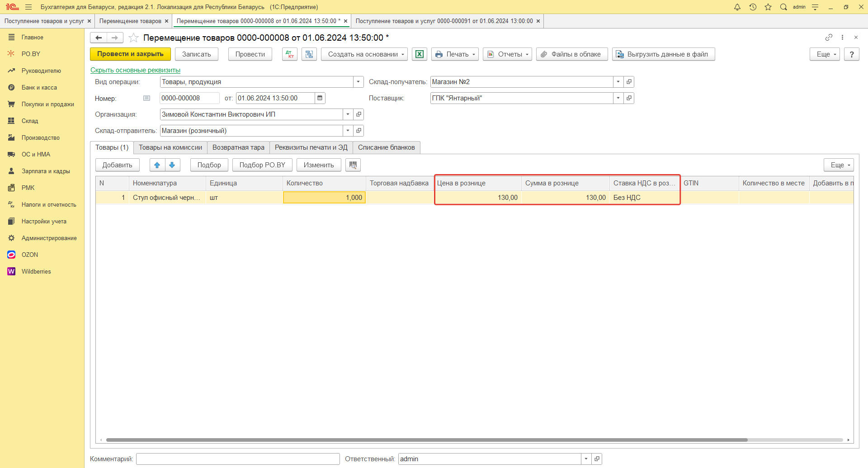
Task: Open top toolbar Еще menu
Action: click(x=825, y=54)
